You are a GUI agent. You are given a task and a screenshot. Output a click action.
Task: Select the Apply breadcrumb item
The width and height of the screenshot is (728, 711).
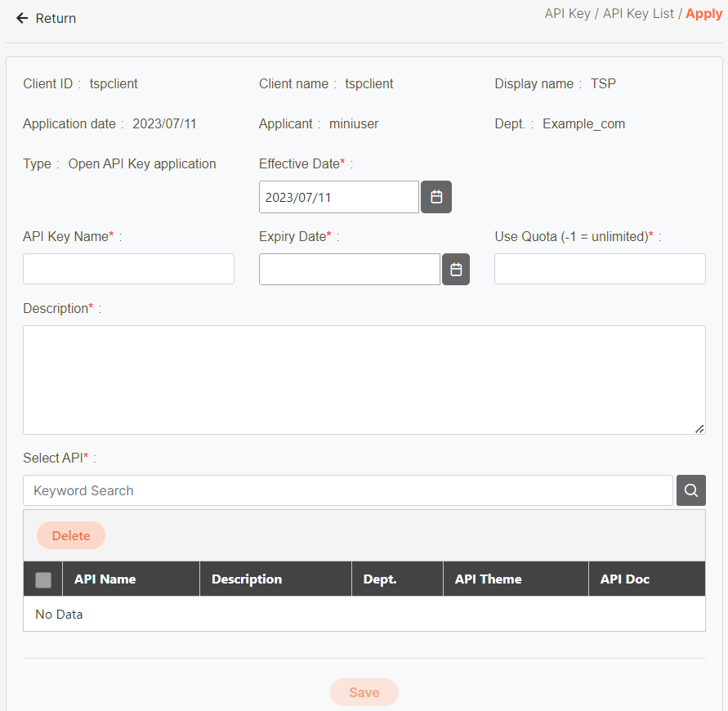point(703,14)
